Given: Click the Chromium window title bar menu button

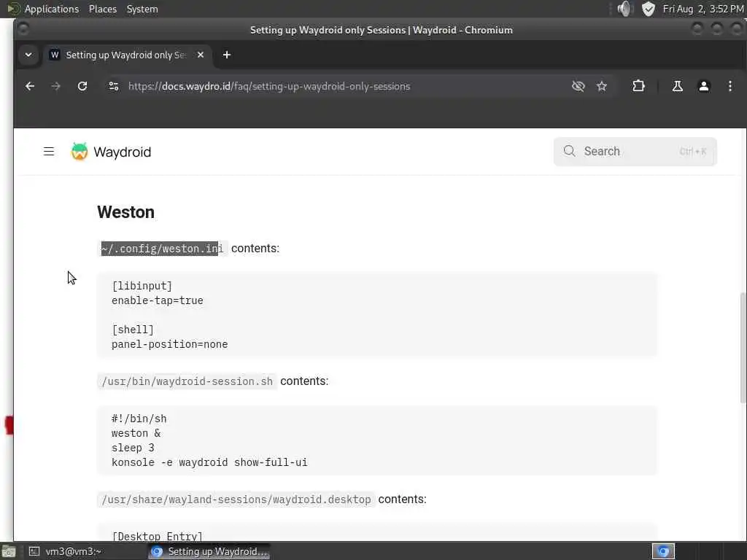Looking at the screenshot, I should [23, 29].
